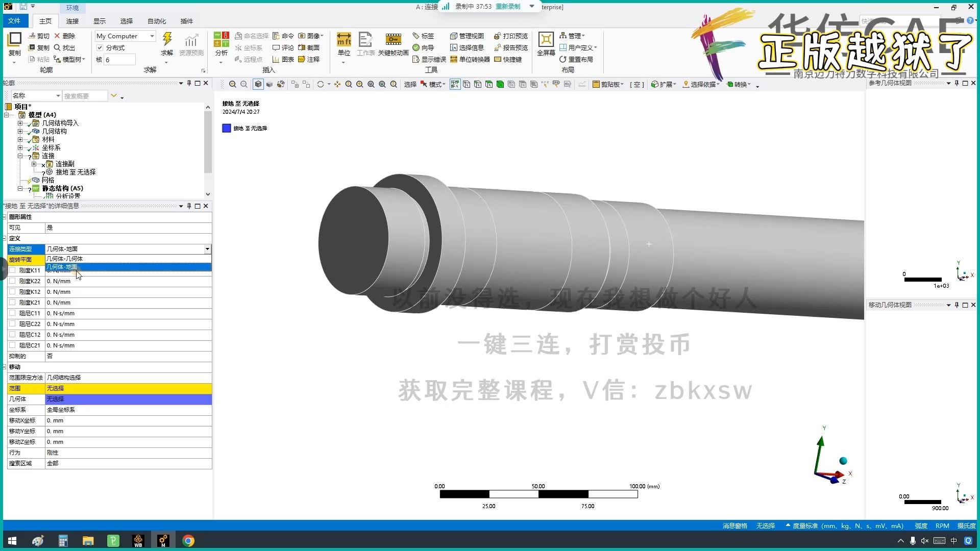Open the 文件 menu
Image resolution: width=980 pixels, height=551 pixels.
[x=14, y=21]
